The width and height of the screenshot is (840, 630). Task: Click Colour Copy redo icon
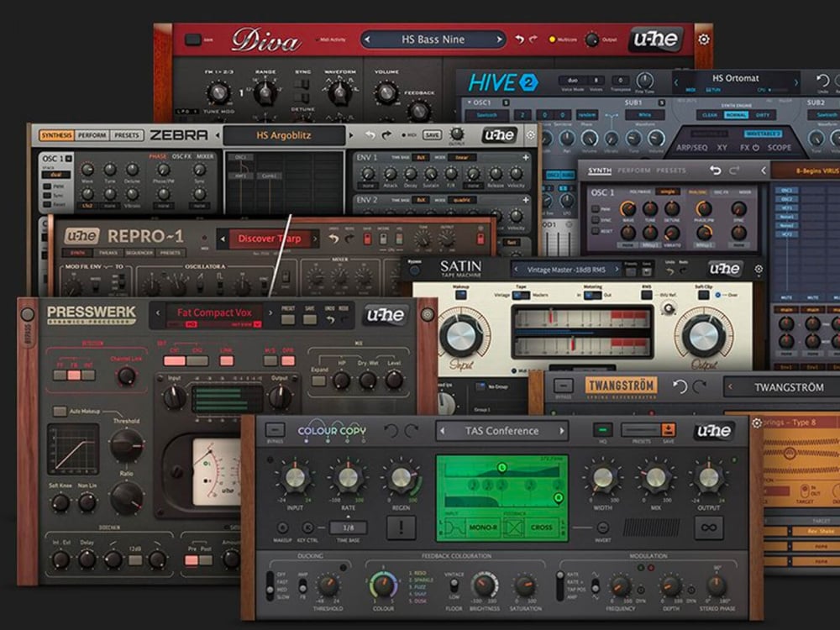click(411, 430)
